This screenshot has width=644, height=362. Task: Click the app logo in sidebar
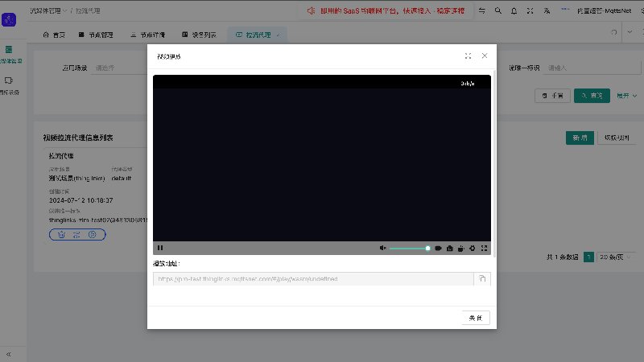tap(9, 19)
